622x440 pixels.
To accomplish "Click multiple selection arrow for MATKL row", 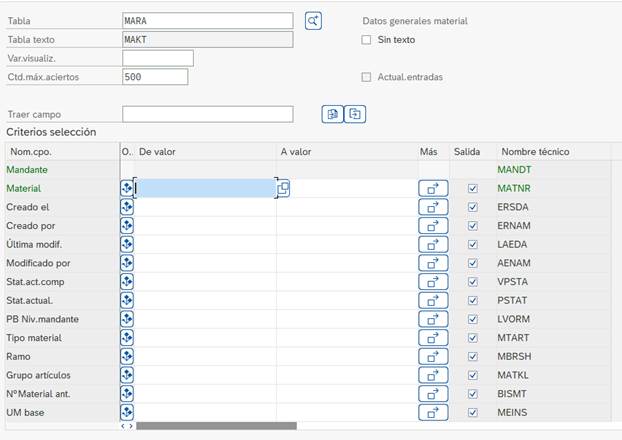I will (x=433, y=375).
